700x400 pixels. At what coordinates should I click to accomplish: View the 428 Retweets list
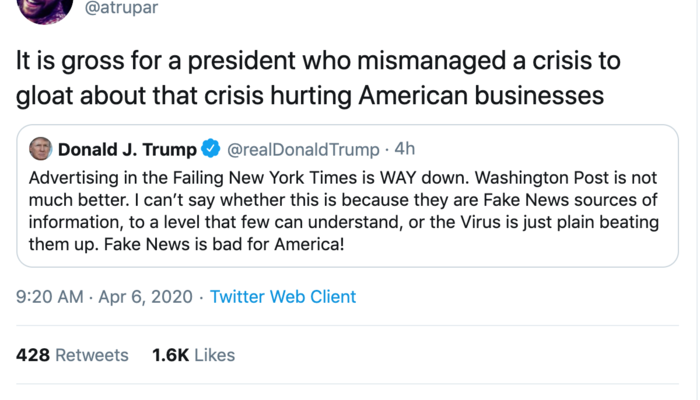pos(73,355)
